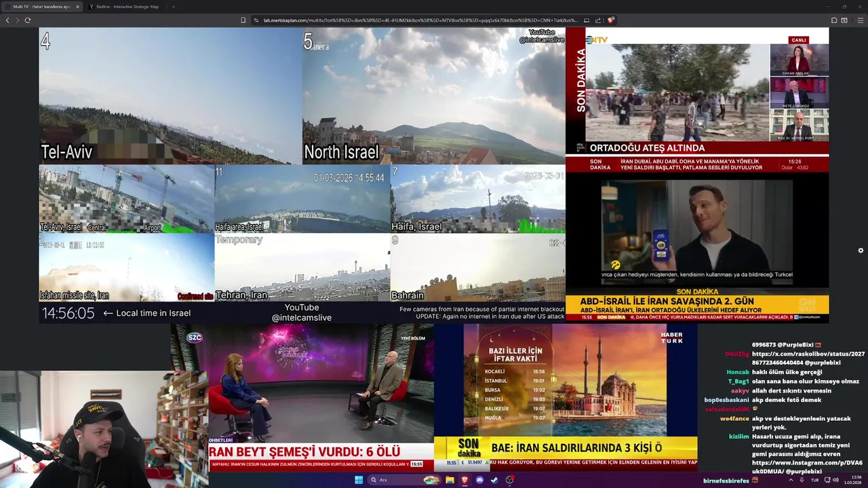Click T_Bag1 username in chat

click(x=738, y=382)
